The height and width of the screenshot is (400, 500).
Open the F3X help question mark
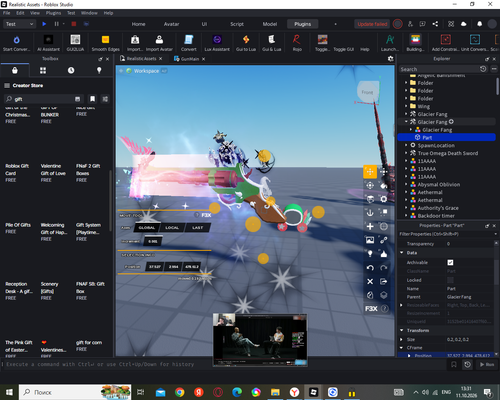(x=384, y=309)
